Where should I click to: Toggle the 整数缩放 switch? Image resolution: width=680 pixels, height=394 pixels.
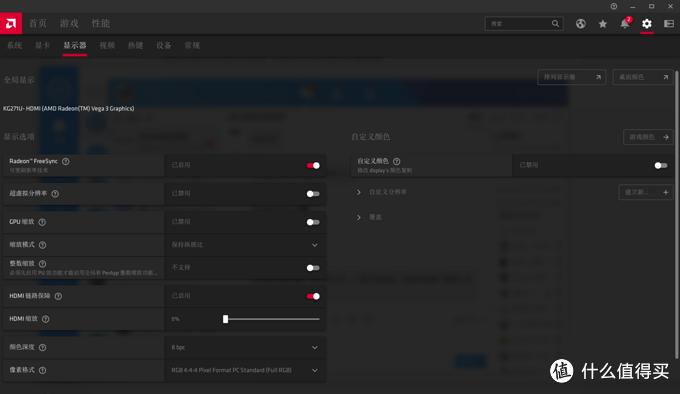(313, 268)
